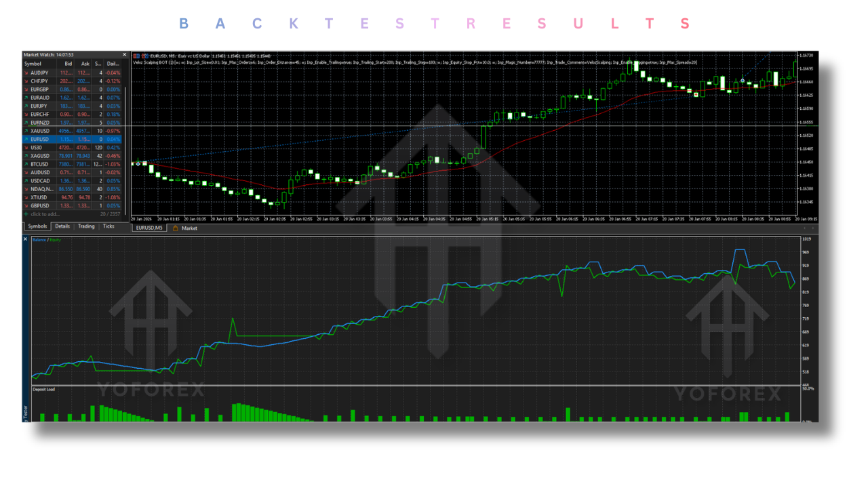
Task: Sort by the Bid column header
Action: pos(68,62)
